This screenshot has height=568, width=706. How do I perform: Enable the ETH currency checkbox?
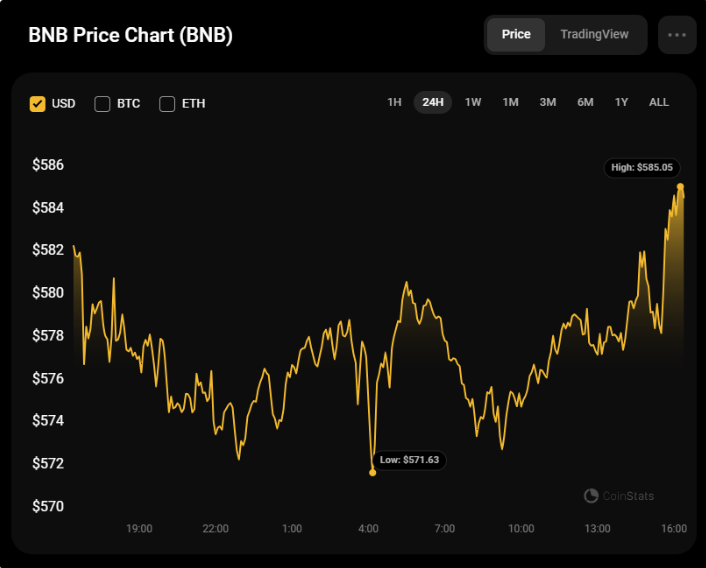coord(167,104)
